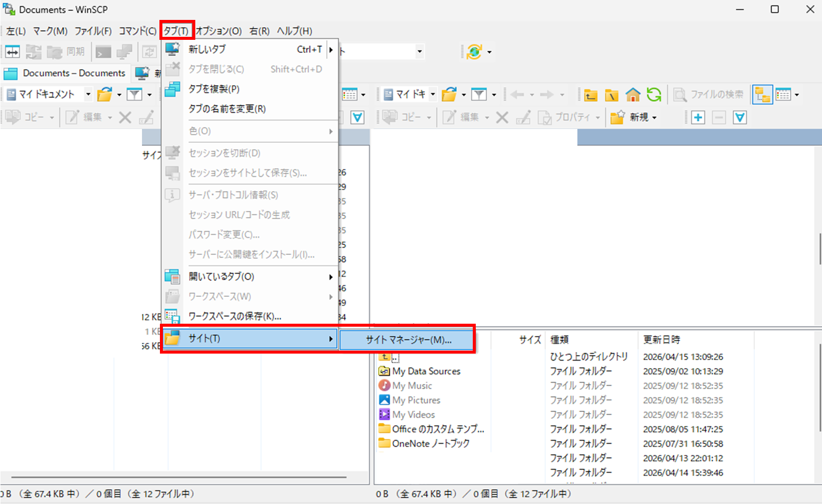Image resolution: width=822 pixels, height=504 pixels.
Task: Click the left panel horizontal scrollbar
Action: [x=179, y=477]
